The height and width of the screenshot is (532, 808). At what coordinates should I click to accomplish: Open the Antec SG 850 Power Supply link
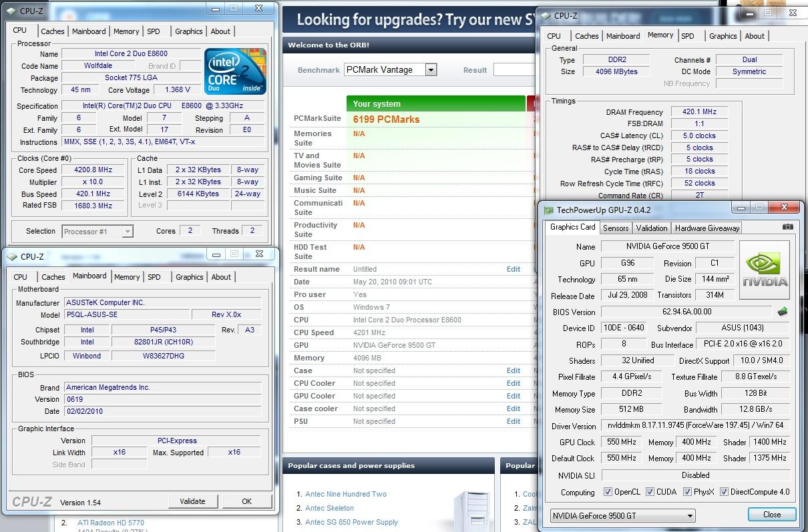351,522
